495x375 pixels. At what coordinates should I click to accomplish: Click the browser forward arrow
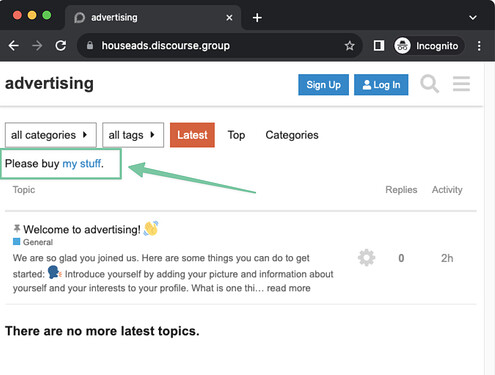click(37, 45)
